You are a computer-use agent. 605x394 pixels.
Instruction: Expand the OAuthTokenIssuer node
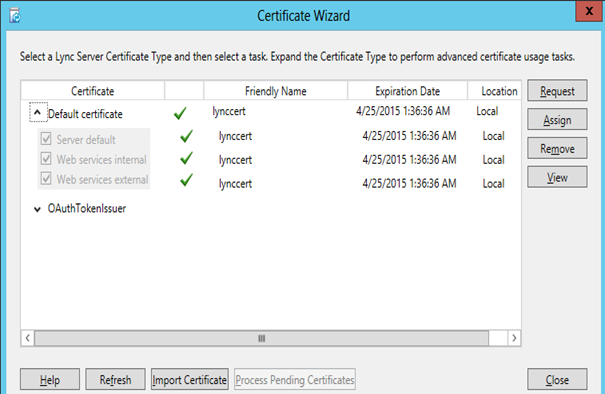coord(37,210)
